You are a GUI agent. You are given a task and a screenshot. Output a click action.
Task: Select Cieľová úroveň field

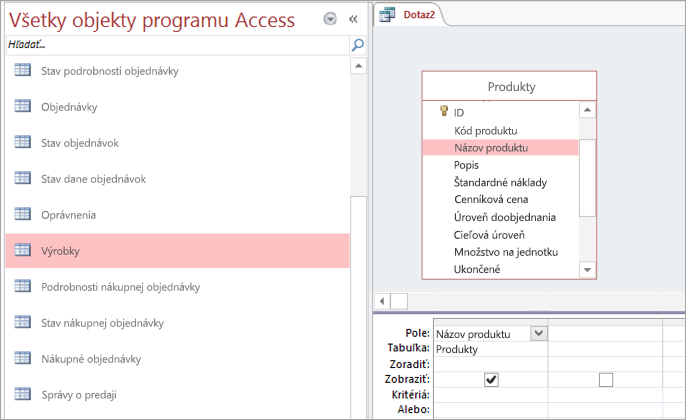click(500, 234)
